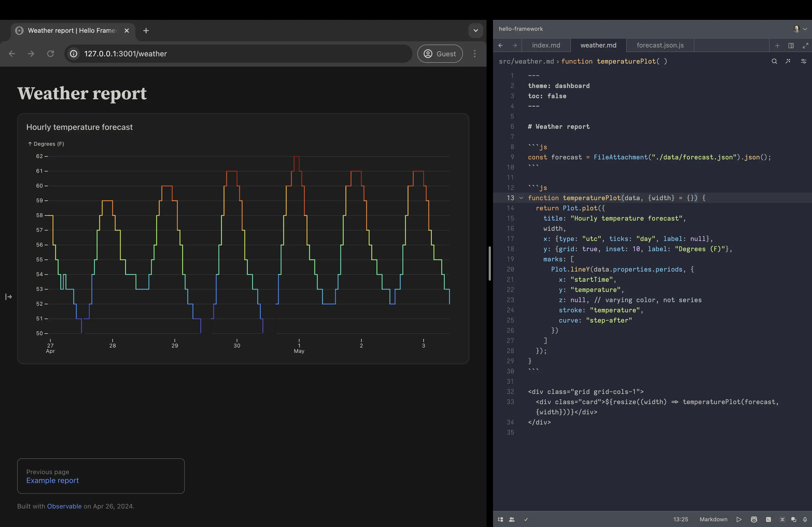Open the user avatar dropdown menu
Image resolution: width=812 pixels, height=527 pixels.
point(800,29)
